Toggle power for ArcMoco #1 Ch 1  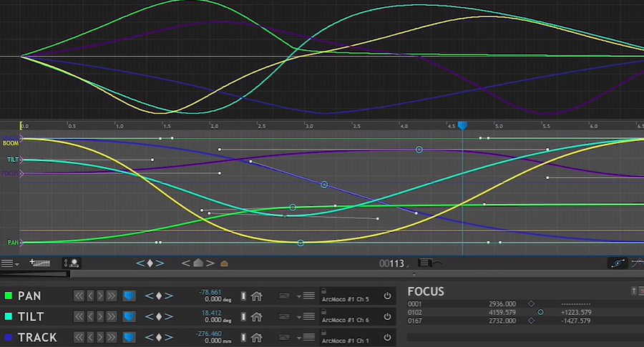click(387, 337)
